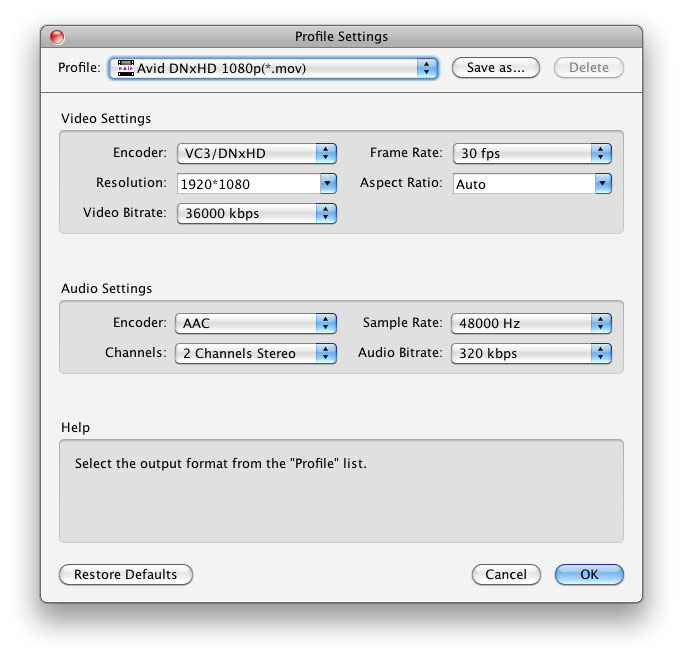Expand the Sample Rate 48000 Hz dropdown
The width and height of the screenshot is (683, 658).
tap(531, 323)
